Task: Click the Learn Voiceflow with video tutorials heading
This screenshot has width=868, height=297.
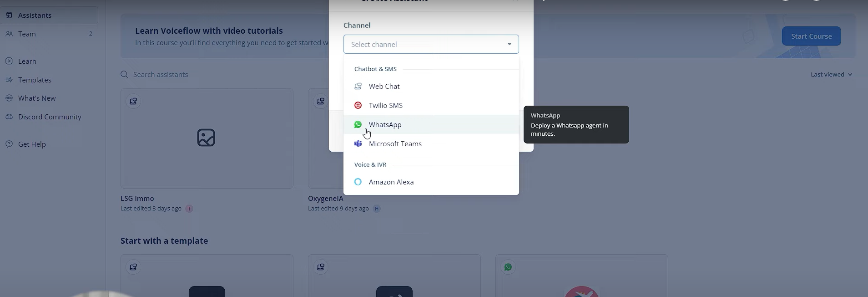Action: 209,31
